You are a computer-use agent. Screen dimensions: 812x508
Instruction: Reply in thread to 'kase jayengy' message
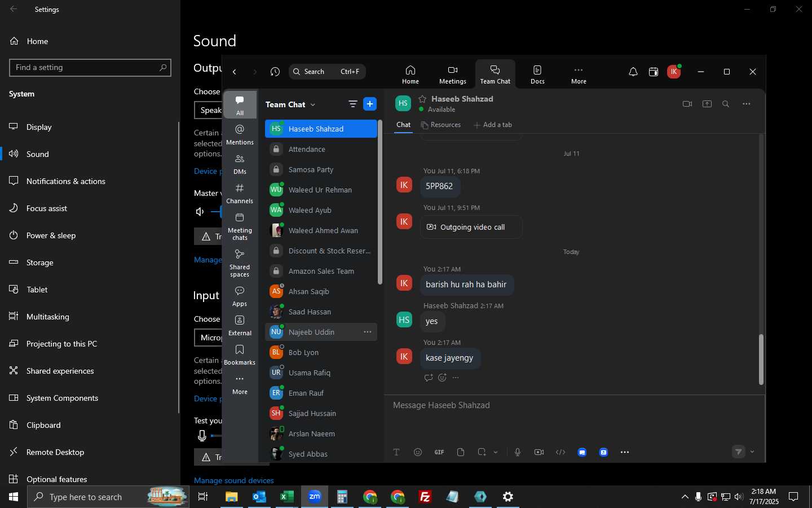coord(429,378)
